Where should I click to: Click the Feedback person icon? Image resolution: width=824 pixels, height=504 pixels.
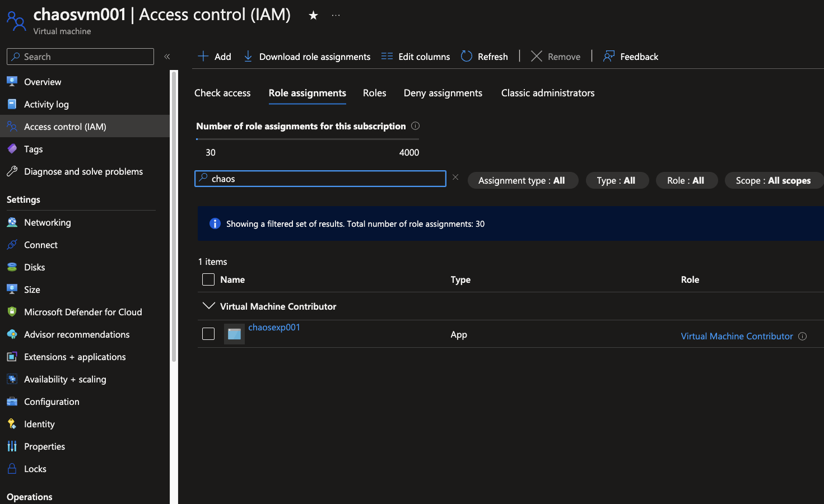[609, 57]
